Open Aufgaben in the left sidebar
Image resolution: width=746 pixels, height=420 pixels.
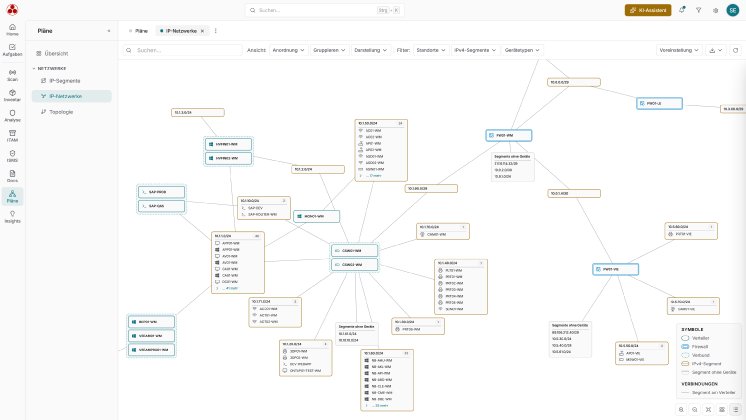click(x=12, y=50)
